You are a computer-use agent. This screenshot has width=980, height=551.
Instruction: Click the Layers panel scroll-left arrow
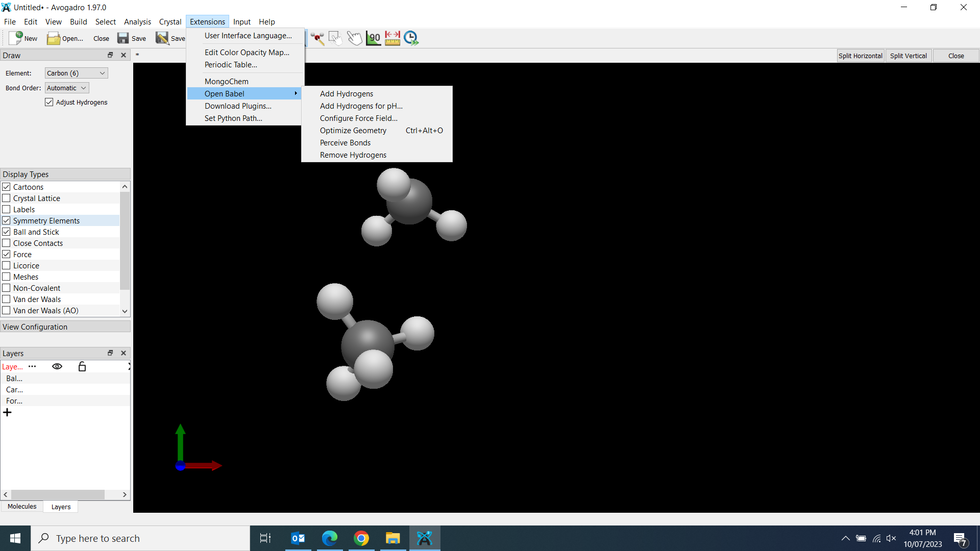(x=6, y=494)
